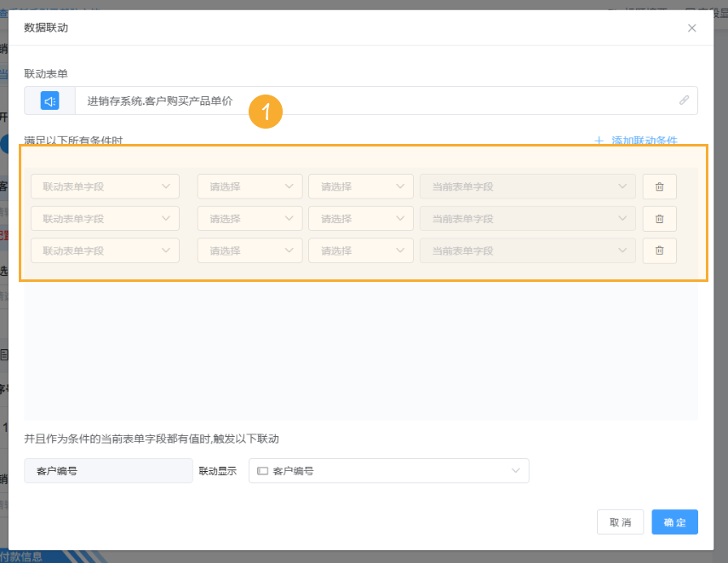Open the first 联动表单字段 dropdown
728x563 pixels.
[105, 187]
